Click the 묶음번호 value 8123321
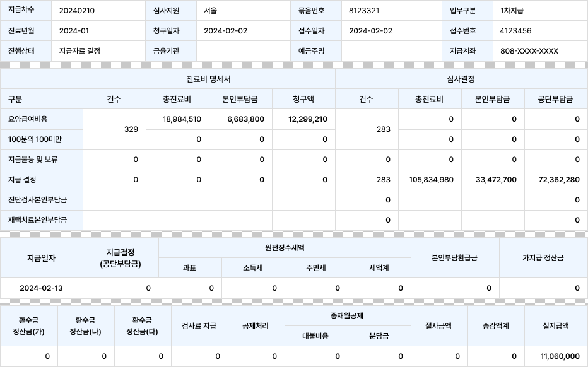The image size is (588, 367). pos(364,11)
